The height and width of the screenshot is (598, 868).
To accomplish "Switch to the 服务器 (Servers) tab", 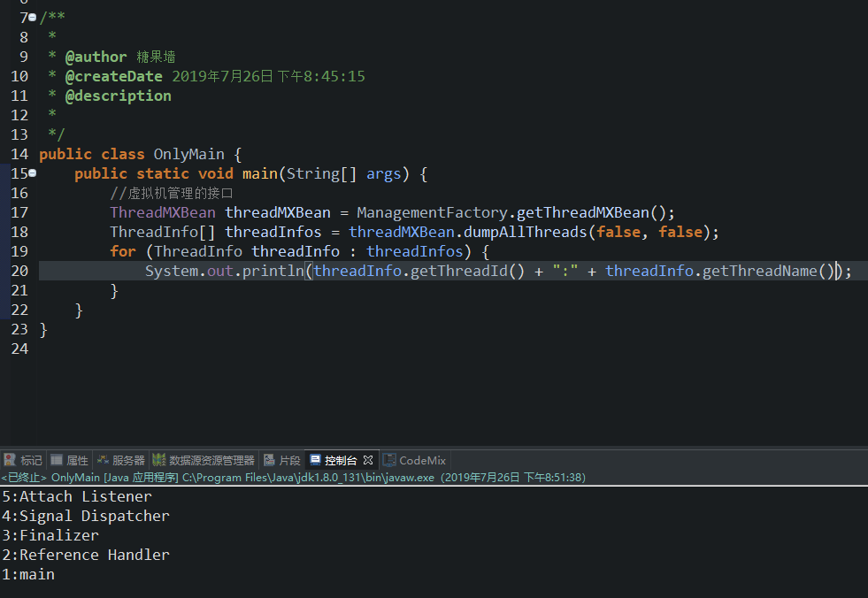I will (120, 460).
